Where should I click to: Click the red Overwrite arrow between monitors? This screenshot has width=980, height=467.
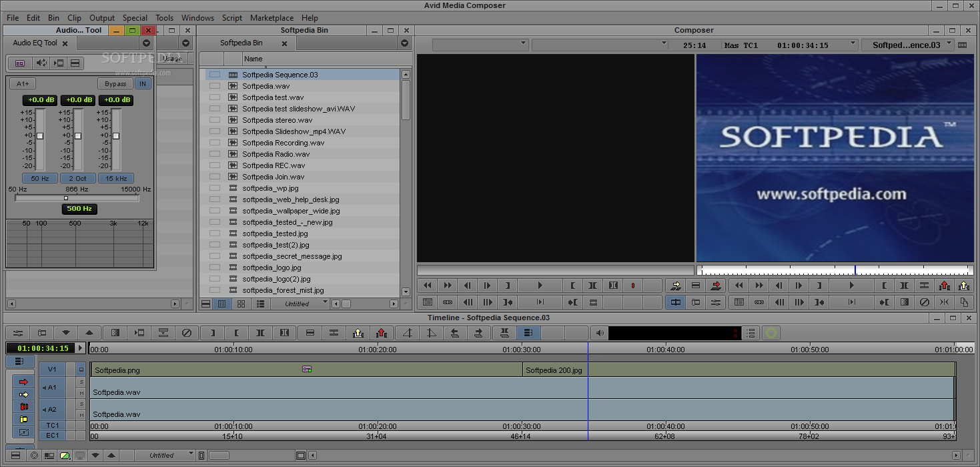tap(716, 286)
